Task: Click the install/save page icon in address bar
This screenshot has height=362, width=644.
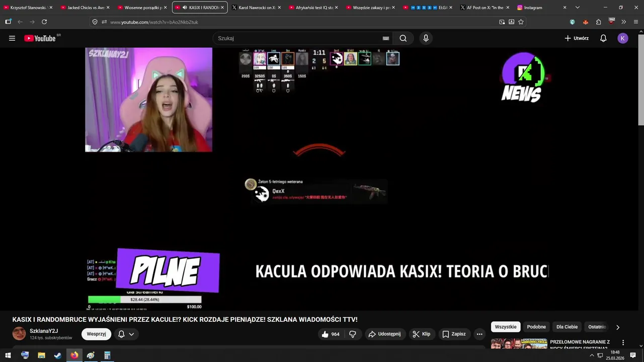Action: 511,22
